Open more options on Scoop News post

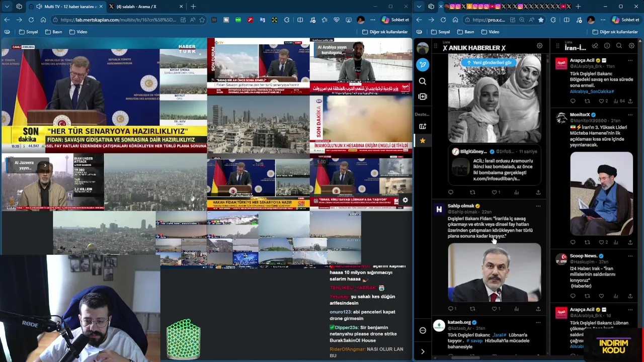(x=630, y=256)
